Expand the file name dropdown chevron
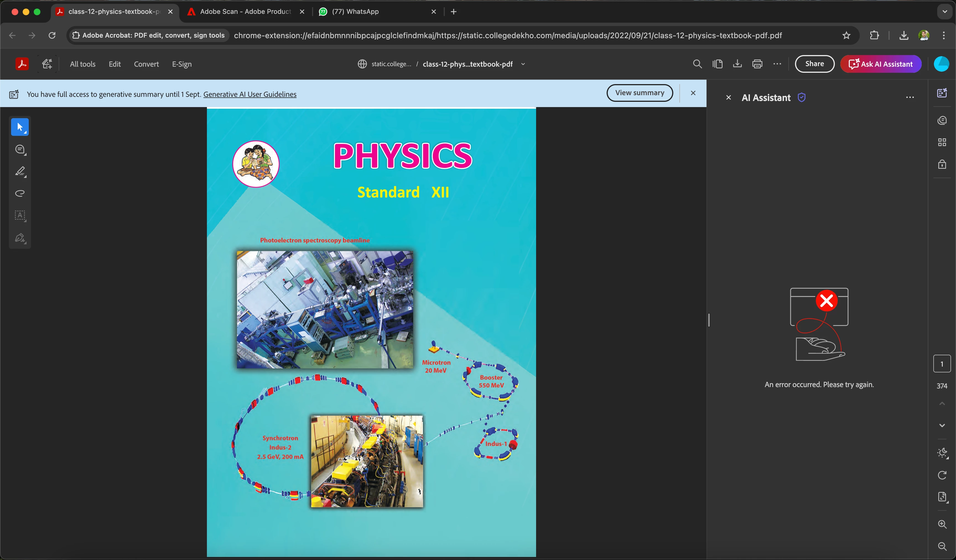The image size is (956, 560). (523, 64)
